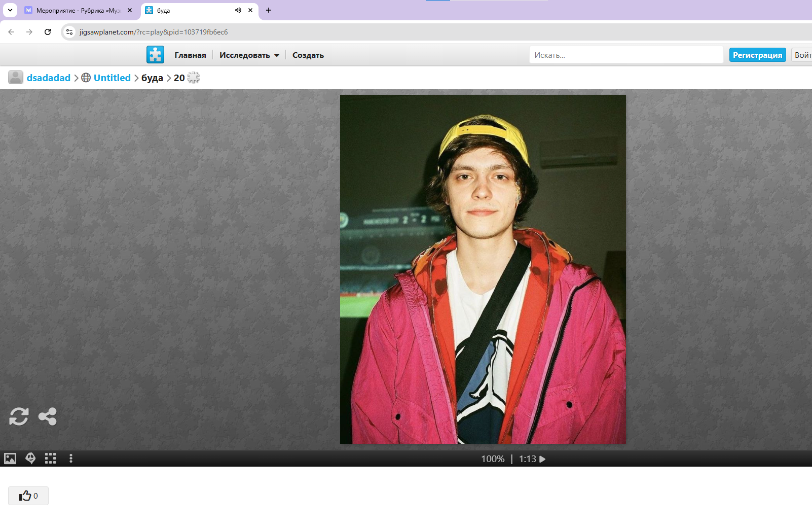Mute the audio on the буда tab

click(x=238, y=10)
